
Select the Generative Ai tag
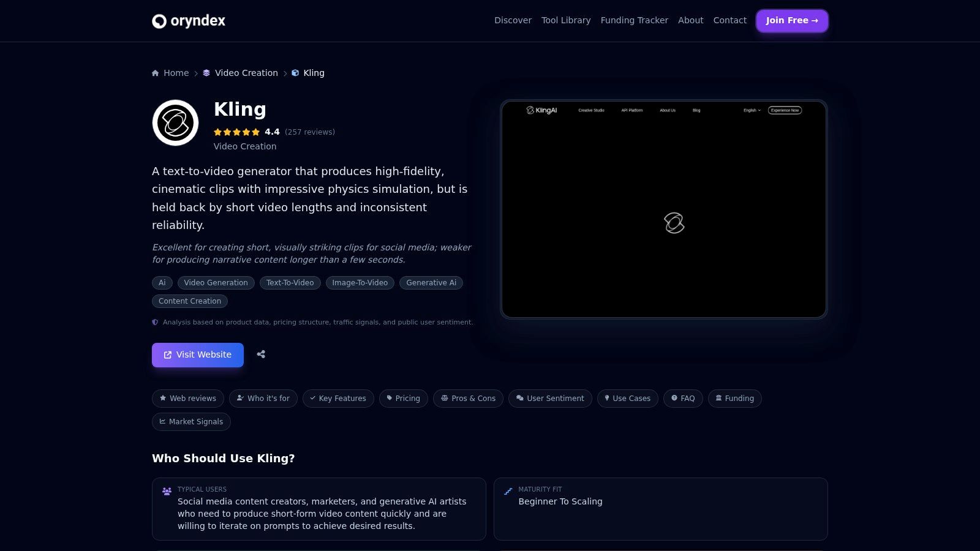pyautogui.click(x=431, y=283)
